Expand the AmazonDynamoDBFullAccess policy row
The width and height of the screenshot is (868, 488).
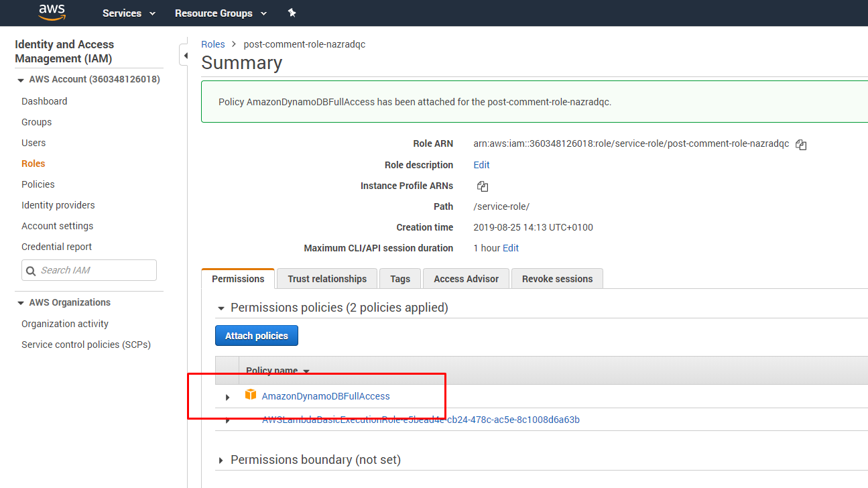point(227,397)
